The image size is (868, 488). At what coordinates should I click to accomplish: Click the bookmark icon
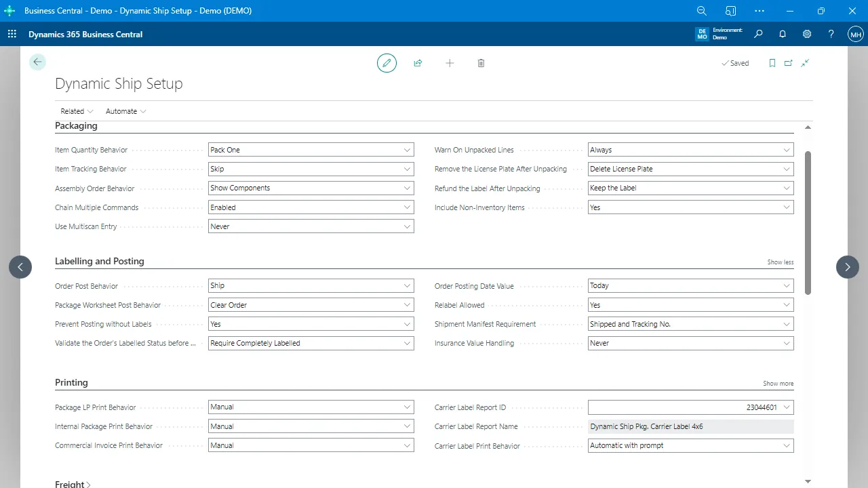pos(772,63)
